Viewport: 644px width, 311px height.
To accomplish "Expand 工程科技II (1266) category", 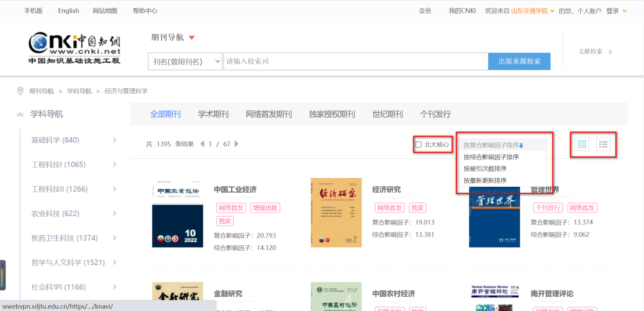I will (x=114, y=189).
